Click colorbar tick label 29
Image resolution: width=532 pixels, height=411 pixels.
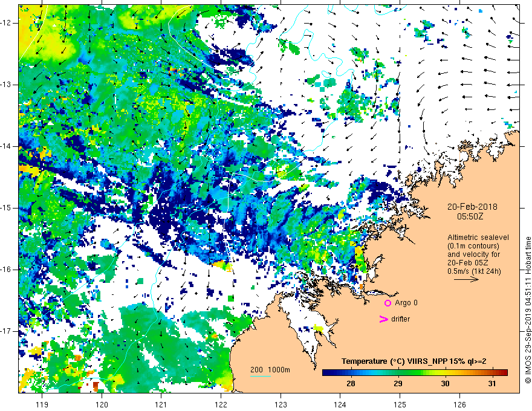pyautogui.click(x=398, y=384)
